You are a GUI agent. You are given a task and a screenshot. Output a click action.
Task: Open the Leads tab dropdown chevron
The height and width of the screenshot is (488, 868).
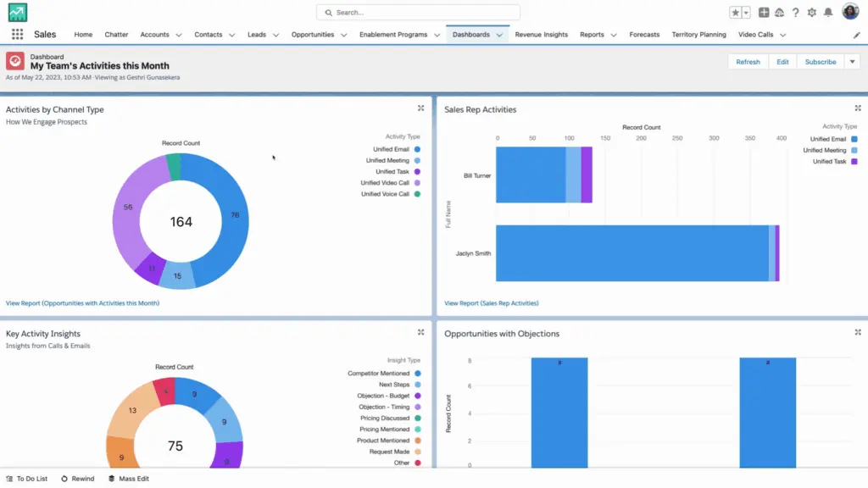point(275,35)
